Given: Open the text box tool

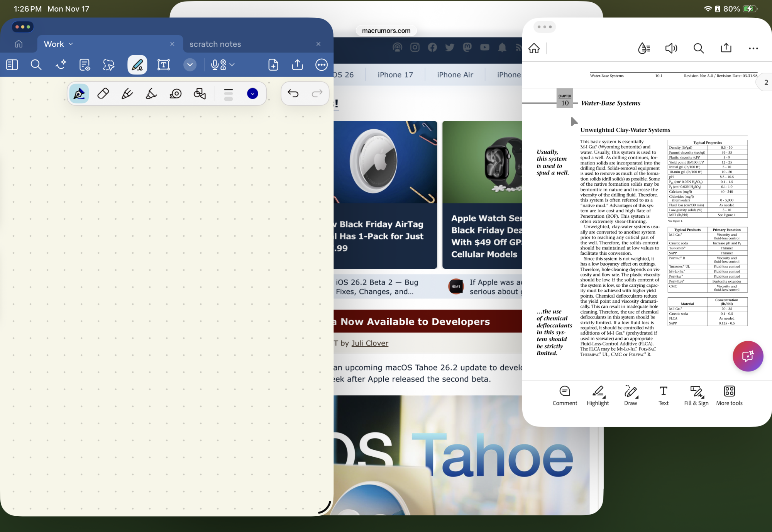Looking at the screenshot, I should click(163, 64).
